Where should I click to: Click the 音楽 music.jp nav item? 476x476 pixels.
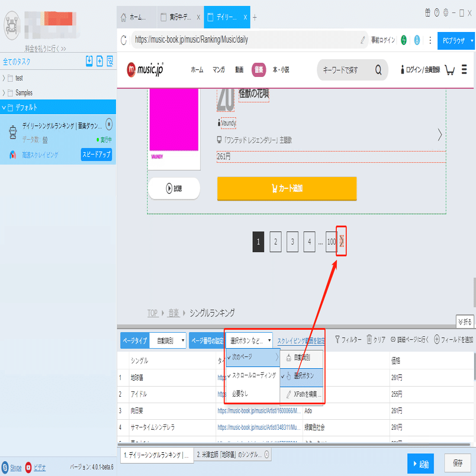coord(259,70)
